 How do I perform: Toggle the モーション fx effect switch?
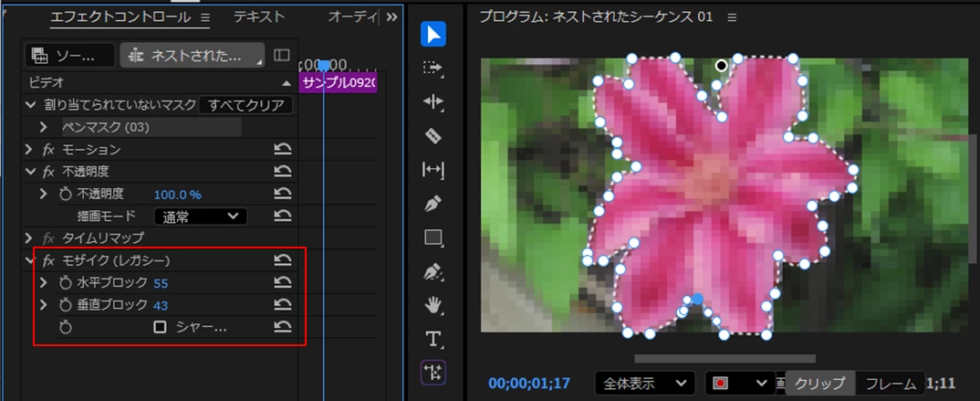pyautogui.click(x=48, y=150)
